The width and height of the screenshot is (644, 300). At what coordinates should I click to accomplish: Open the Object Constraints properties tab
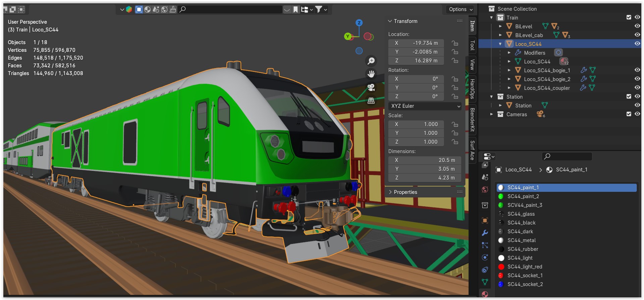(x=485, y=270)
